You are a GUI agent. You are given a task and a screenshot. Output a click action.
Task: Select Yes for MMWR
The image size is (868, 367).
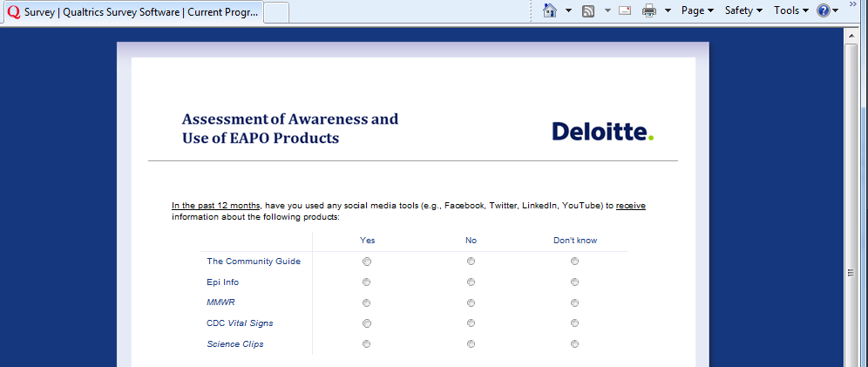point(367,302)
